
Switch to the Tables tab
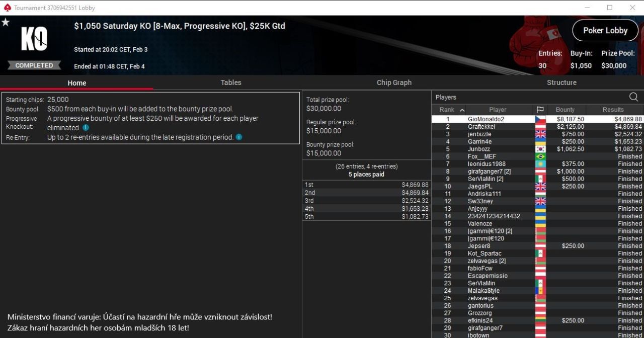coord(231,82)
